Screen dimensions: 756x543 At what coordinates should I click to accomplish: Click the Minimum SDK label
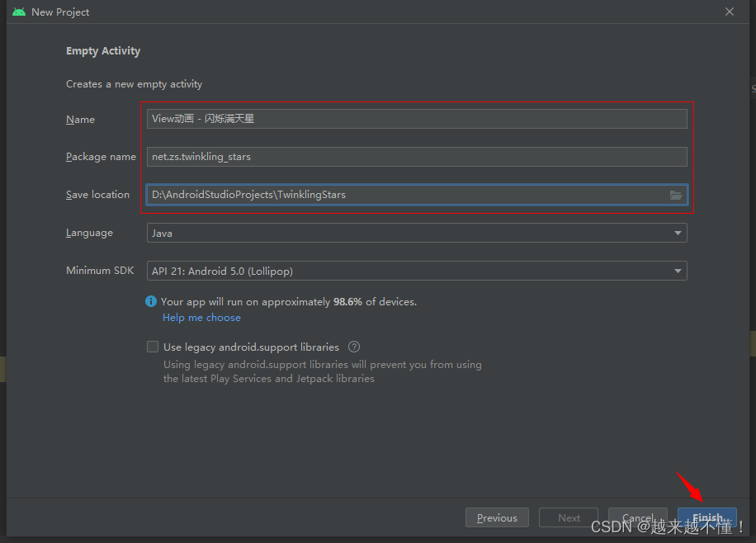point(100,271)
